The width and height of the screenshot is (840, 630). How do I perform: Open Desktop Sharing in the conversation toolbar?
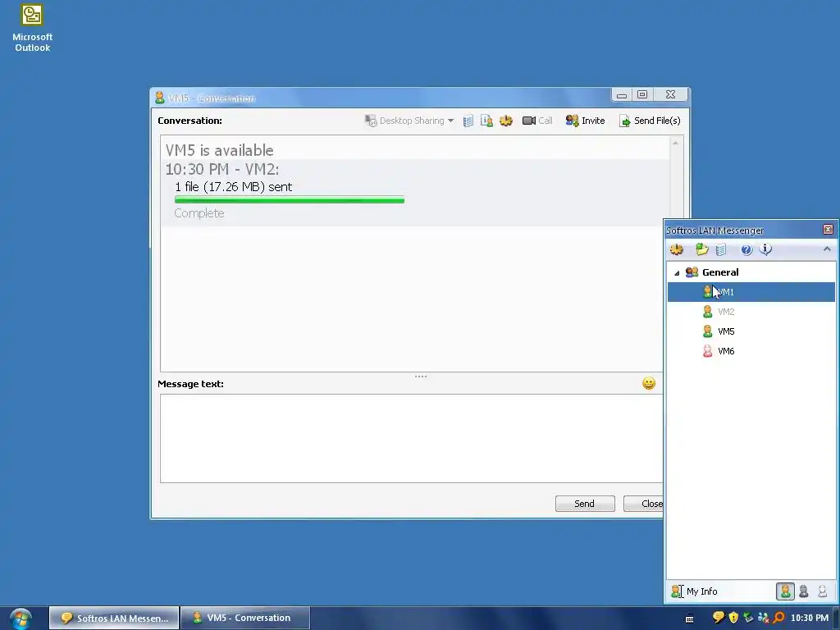[x=404, y=121]
